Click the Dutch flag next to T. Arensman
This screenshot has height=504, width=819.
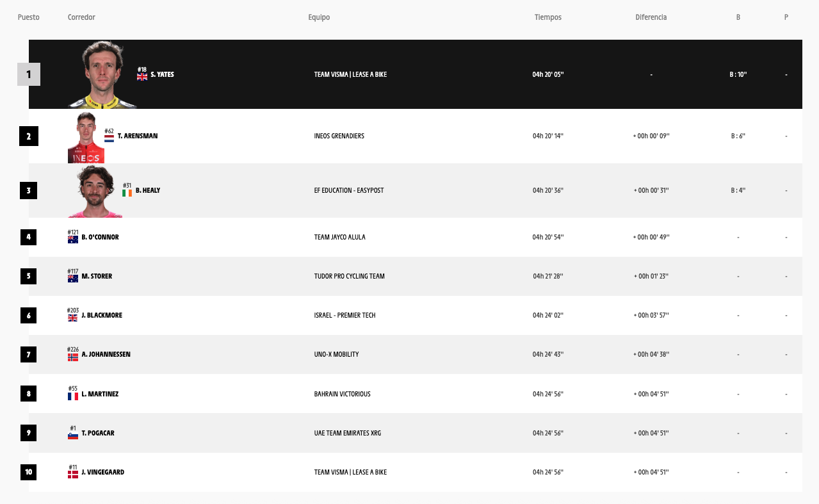pos(109,138)
